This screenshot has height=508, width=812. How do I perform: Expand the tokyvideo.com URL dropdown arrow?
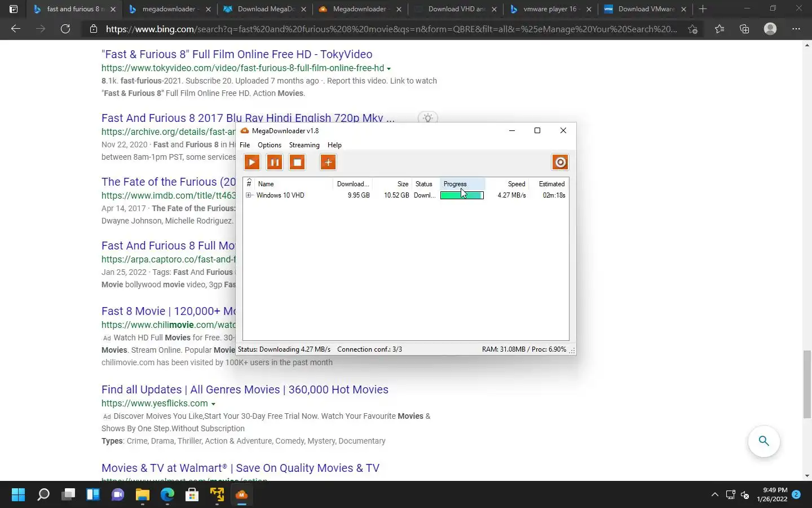[x=389, y=69]
